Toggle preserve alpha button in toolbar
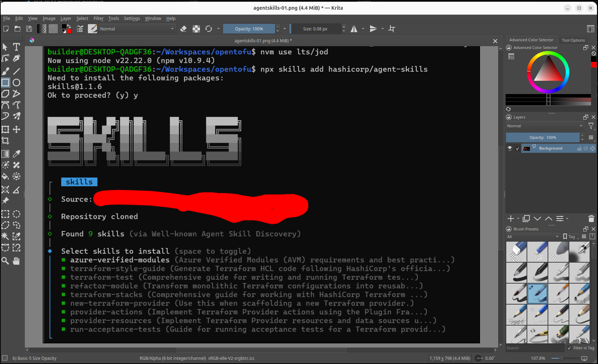The image size is (598, 364). (196, 29)
